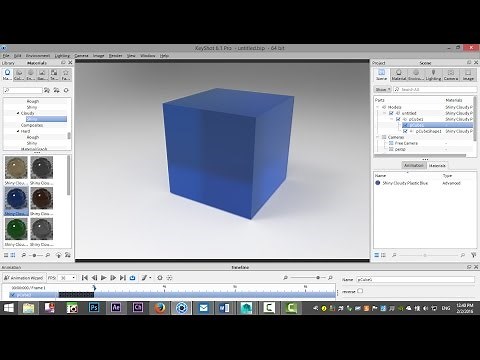Click the Name field containing pCube1
The height and width of the screenshot is (360, 480).
(x=415, y=280)
